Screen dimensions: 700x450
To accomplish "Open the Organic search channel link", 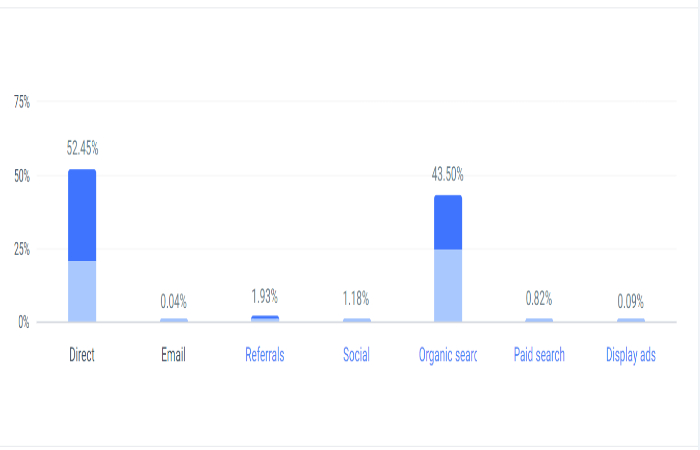I will (448, 355).
